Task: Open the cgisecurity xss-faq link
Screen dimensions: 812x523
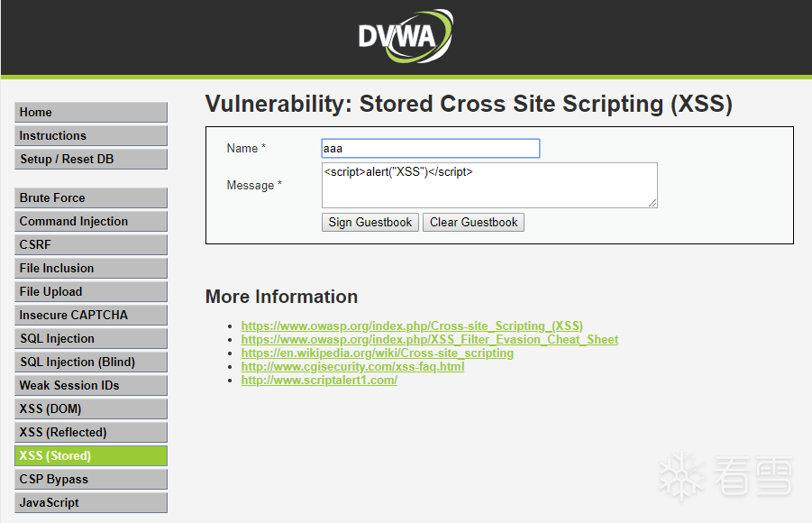Action: click(352, 366)
